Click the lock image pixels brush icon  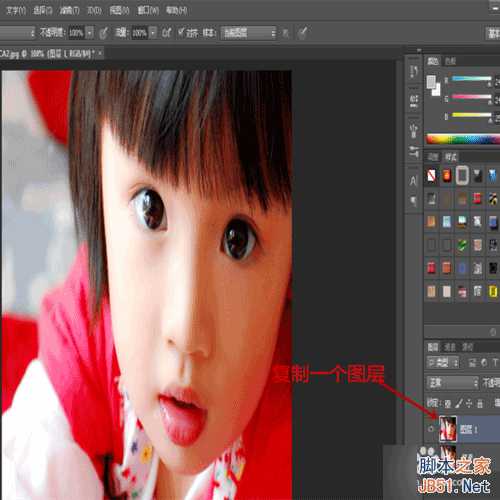pos(459,404)
